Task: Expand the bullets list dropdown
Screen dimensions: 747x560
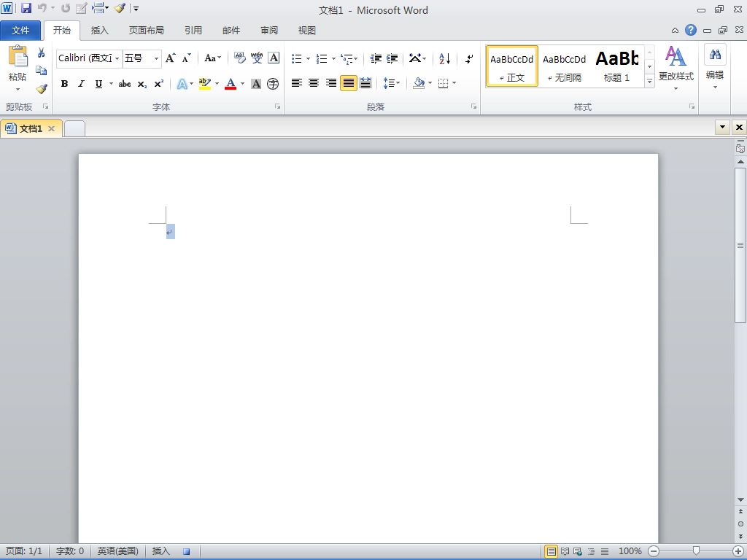Action: pos(309,58)
